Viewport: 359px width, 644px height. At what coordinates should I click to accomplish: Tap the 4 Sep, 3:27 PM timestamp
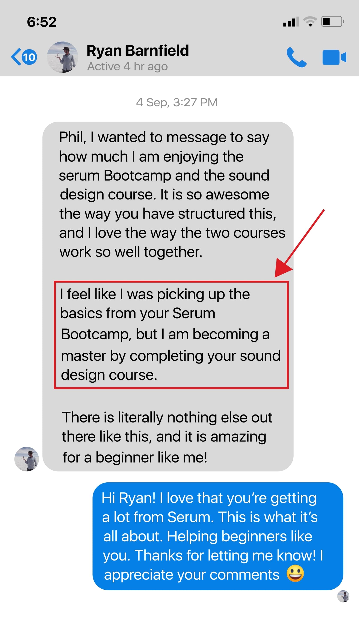click(x=177, y=102)
